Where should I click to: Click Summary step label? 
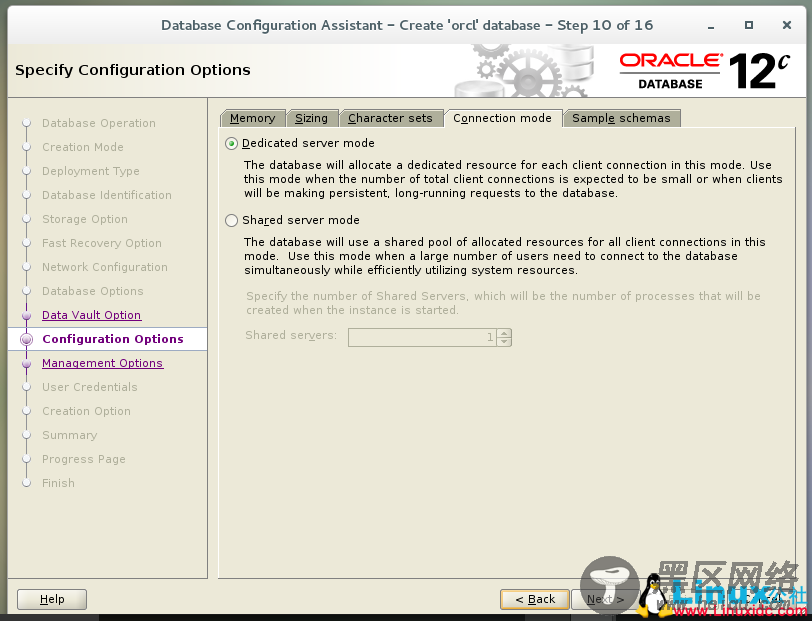pos(70,435)
